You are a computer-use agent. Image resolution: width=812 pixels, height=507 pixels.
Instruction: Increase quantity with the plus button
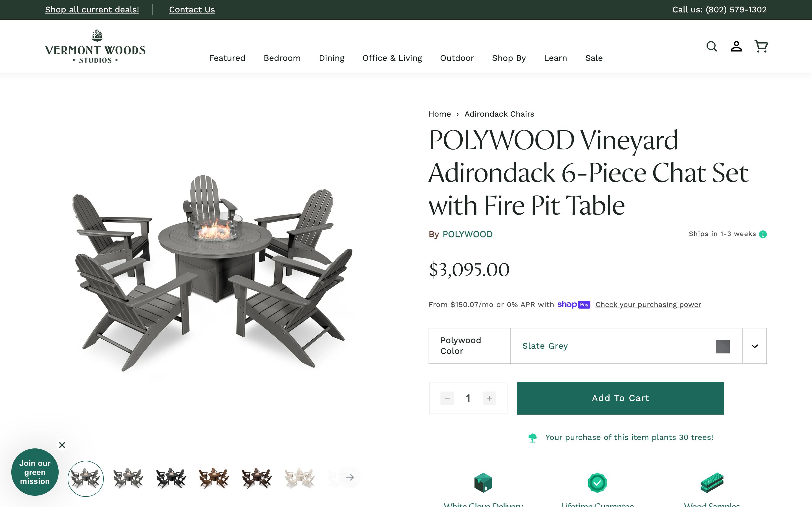pos(489,398)
